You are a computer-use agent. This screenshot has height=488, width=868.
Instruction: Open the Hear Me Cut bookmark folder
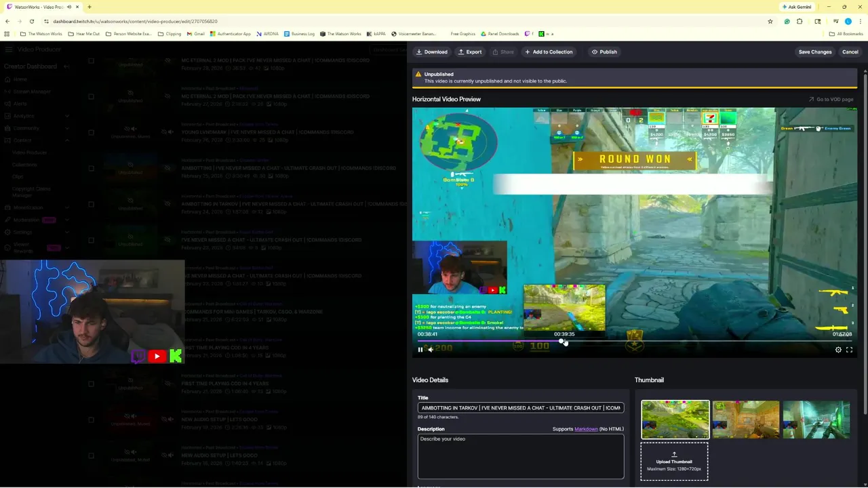83,34
